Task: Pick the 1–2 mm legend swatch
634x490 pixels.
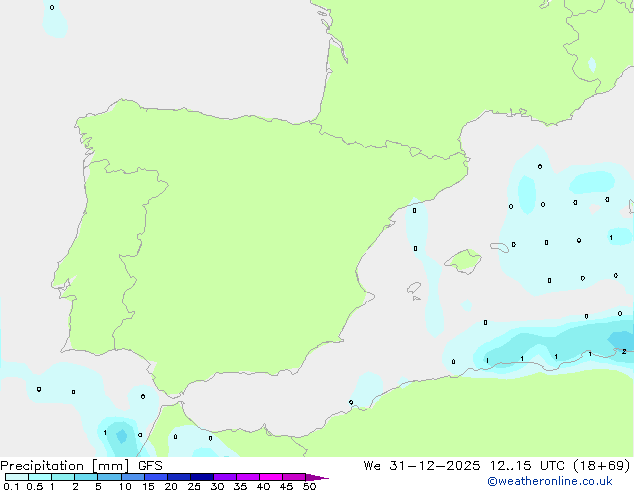Action: [x=63, y=477]
